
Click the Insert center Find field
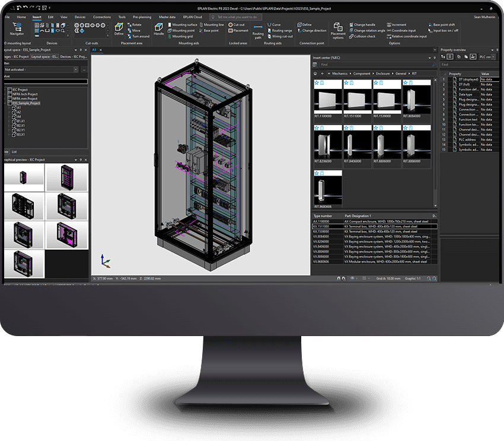click(x=379, y=65)
